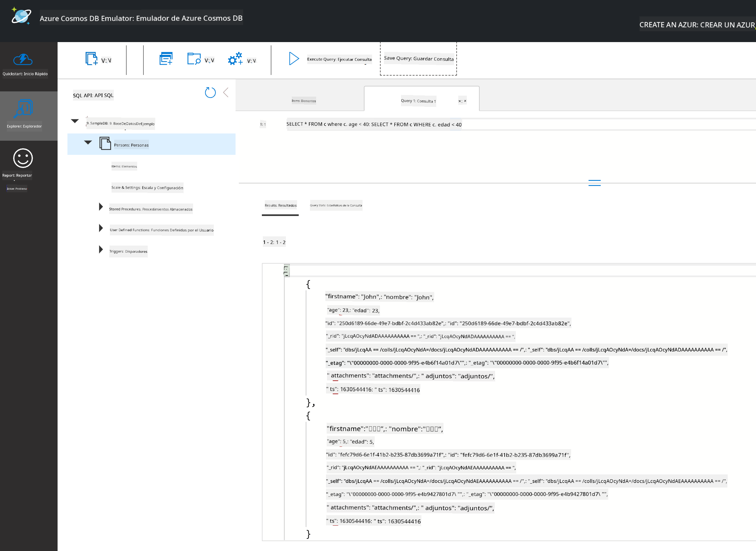
Task: Click the firstname John result line
Action: (x=380, y=297)
